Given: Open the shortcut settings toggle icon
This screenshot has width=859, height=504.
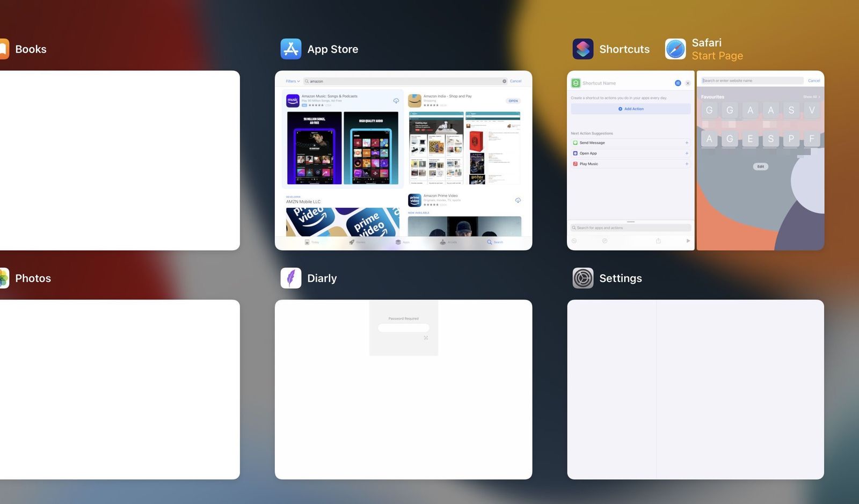Looking at the screenshot, I should (x=678, y=83).
